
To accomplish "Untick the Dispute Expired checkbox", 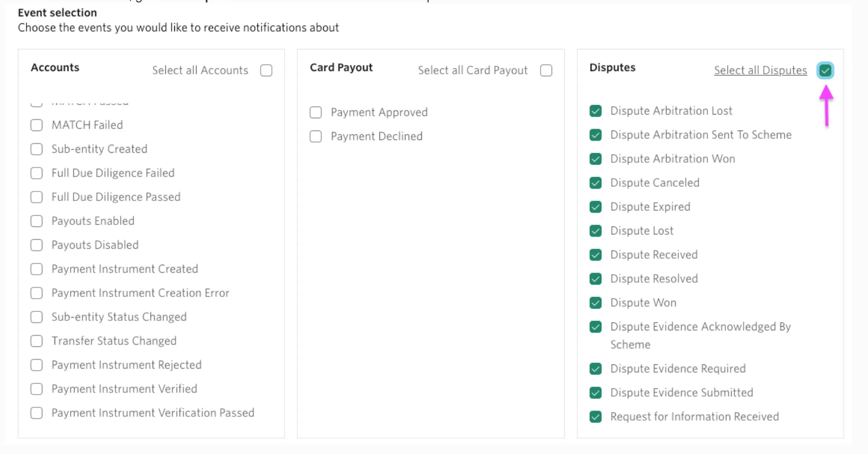I will 596,207.
